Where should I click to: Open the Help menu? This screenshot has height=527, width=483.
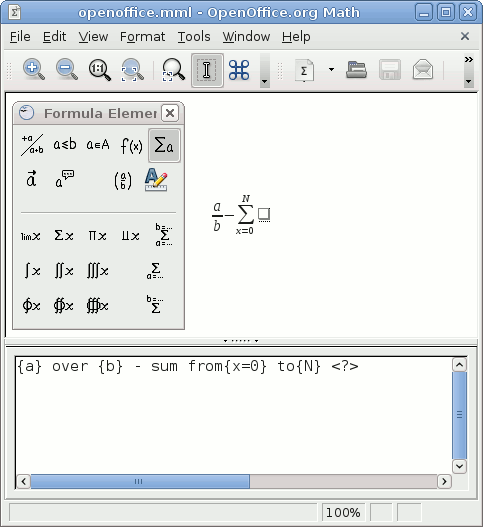click(x=296, y=36)
